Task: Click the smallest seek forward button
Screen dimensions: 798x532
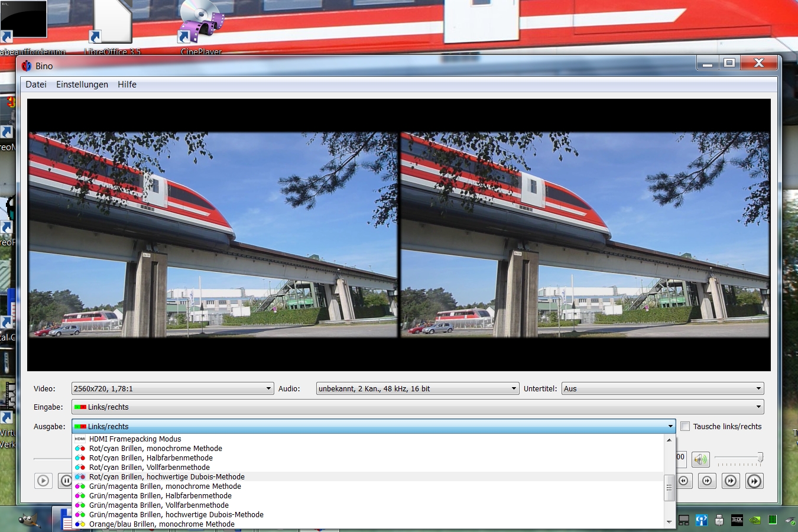Action: [707, 481]
